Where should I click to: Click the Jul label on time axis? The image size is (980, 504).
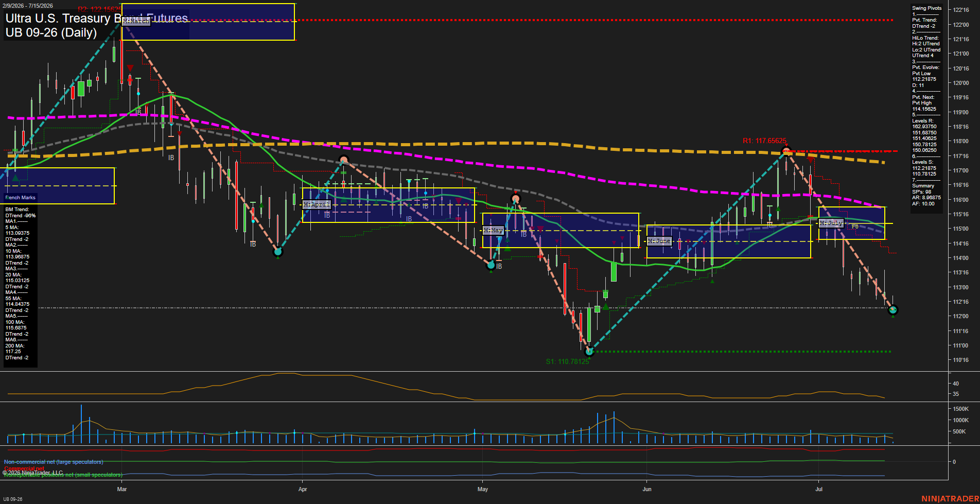pos(819,489)
